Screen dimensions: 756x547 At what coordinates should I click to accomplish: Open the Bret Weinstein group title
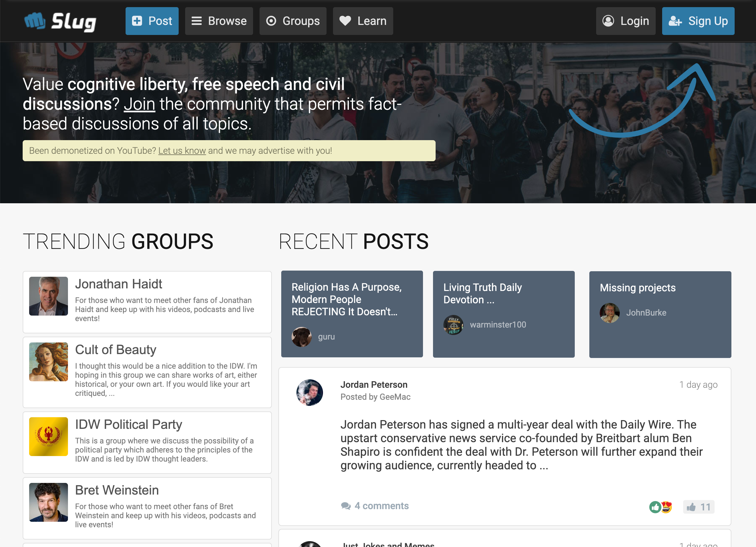point(117,490)
